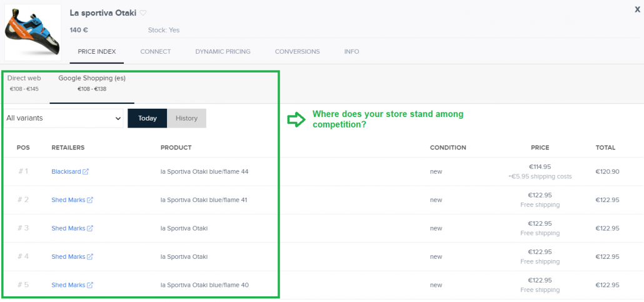
Task: Open the DYNAMIC PRICING tab
Action: click(223, 52)
